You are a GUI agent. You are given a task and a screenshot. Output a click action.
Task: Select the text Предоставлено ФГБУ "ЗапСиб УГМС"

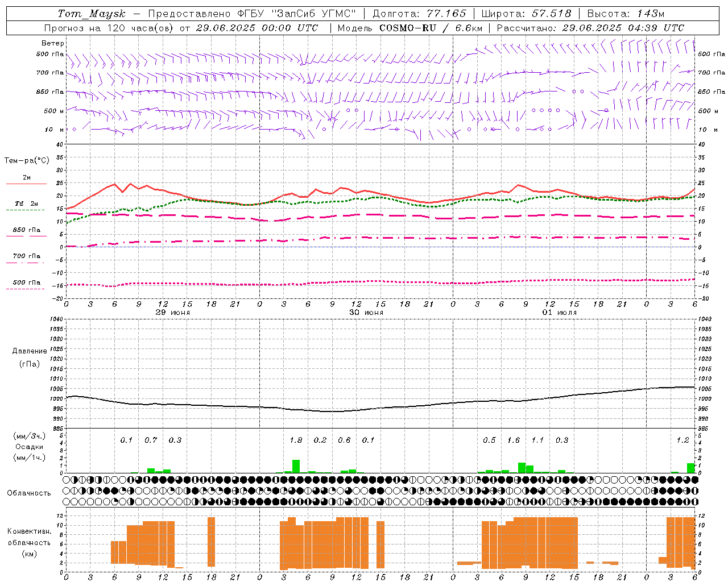click(252, 14)
